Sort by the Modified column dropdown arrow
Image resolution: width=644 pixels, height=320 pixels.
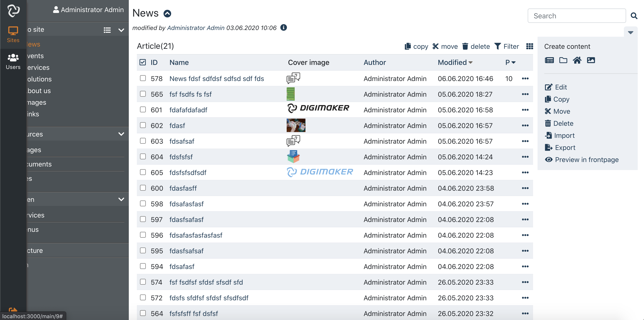470,63
